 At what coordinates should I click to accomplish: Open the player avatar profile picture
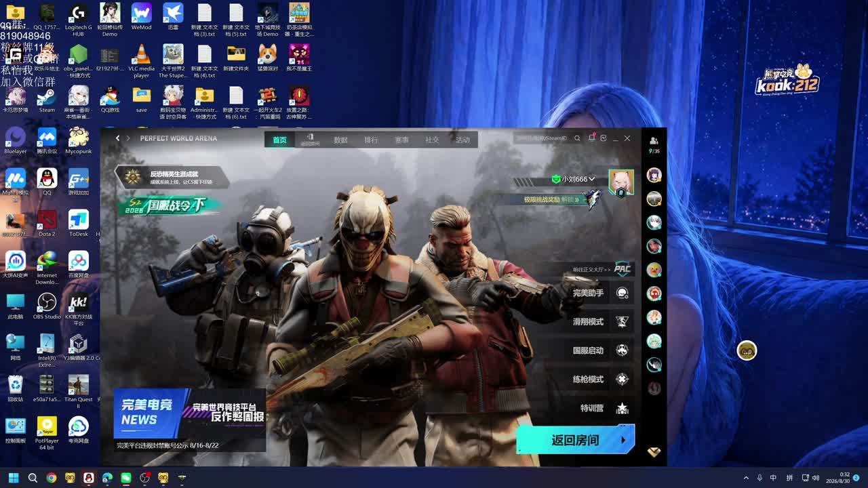[621, 181]
